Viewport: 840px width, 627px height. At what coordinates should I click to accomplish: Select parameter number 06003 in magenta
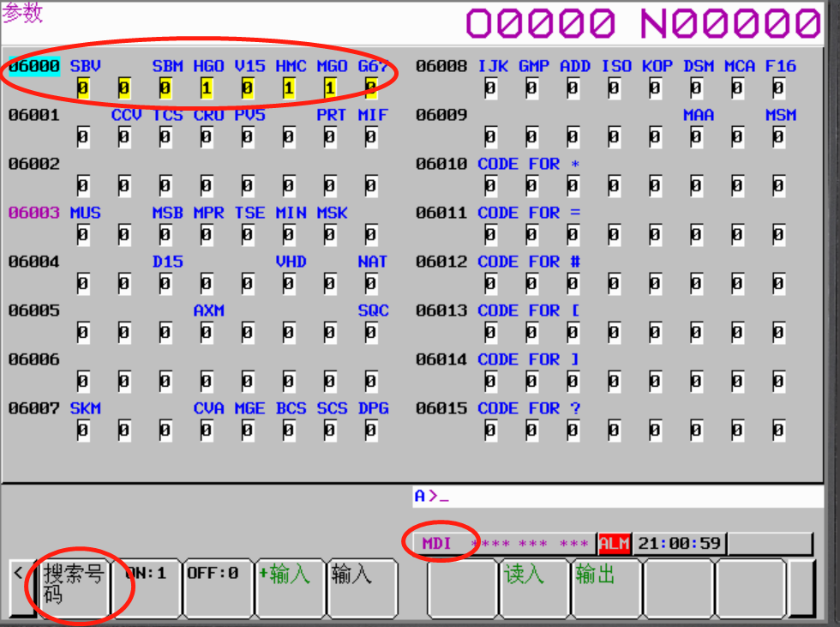point(34,213)
